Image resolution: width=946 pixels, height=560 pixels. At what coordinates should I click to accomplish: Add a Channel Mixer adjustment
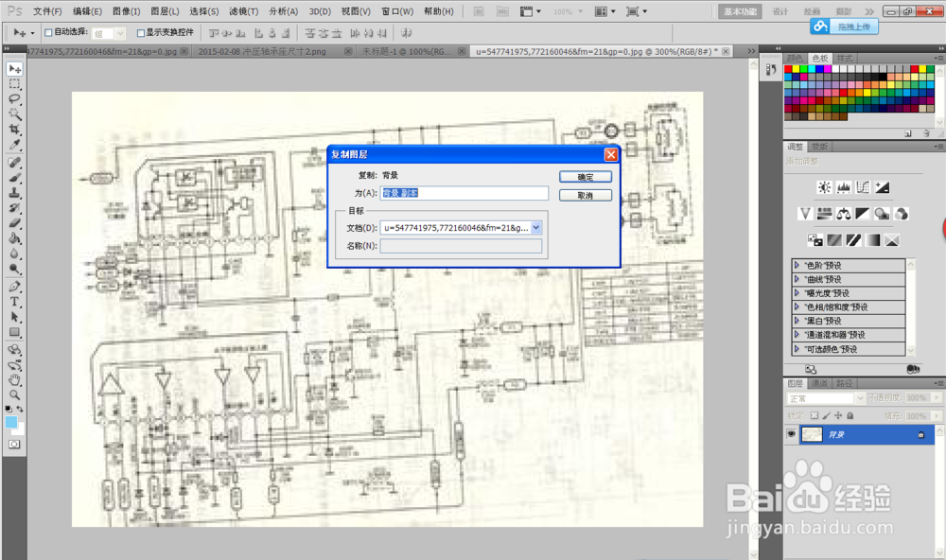tap(902, 214)
